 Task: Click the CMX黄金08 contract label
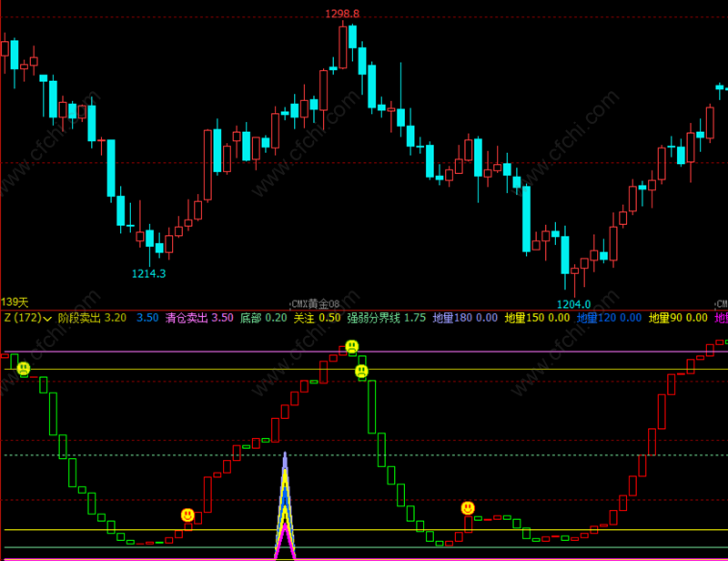315,304
